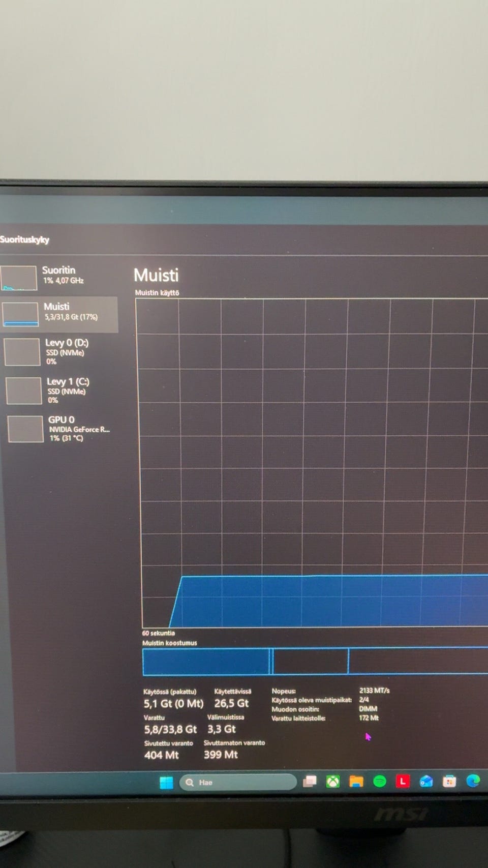Image resolution: width=488 pixels, height=868 pixels.
Task: Click the 'Käytössä (pakattu)' label
Action: coord(170,692)
